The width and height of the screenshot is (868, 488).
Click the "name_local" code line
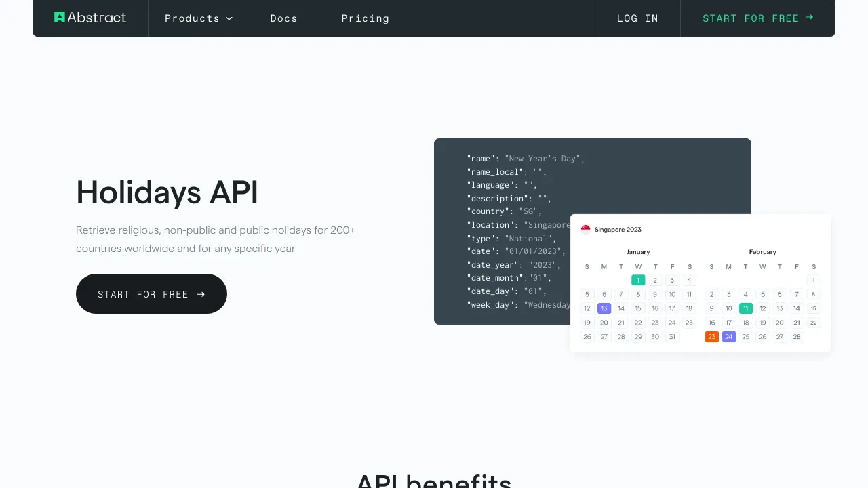click(507, 172)
